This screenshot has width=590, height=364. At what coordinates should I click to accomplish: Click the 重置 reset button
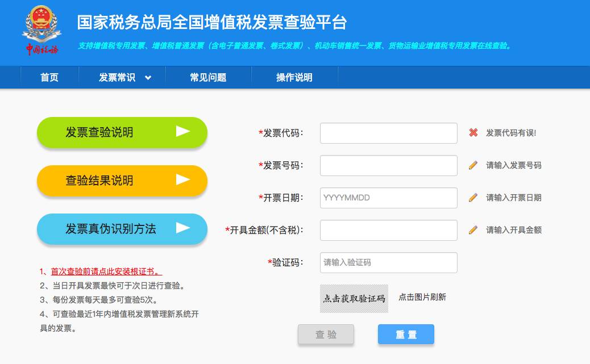pos(406,334)
